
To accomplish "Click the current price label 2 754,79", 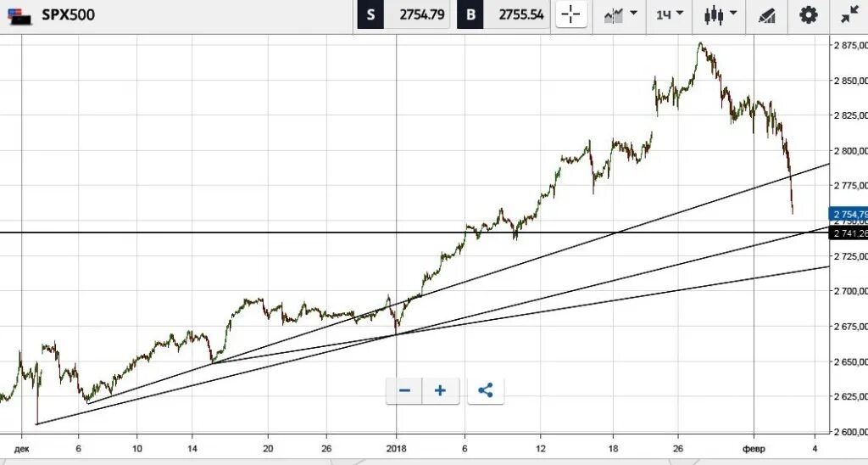I will coord(849,214).
